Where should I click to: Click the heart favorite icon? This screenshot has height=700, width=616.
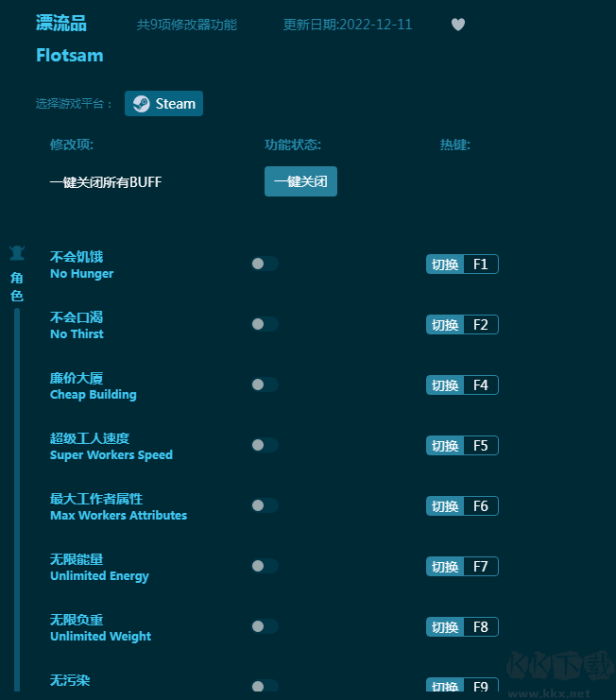458,25
